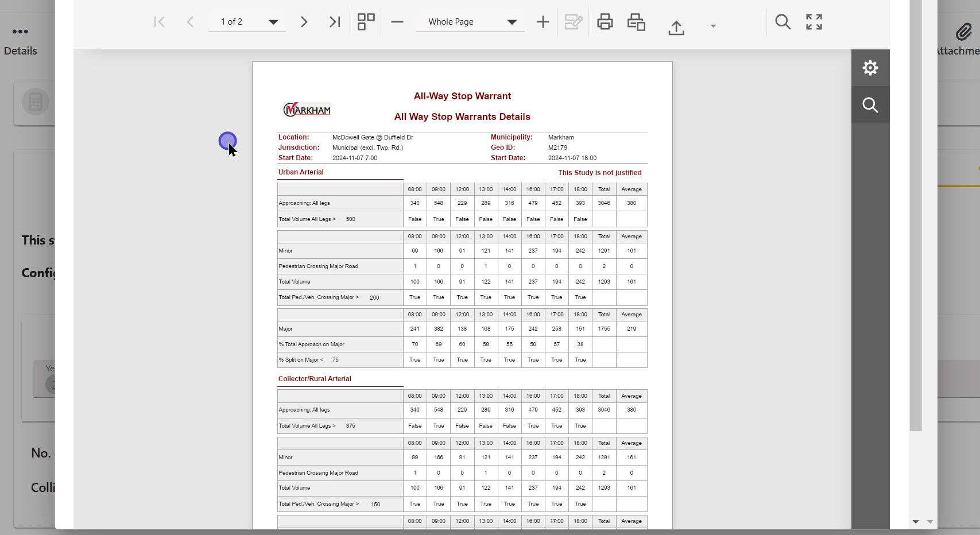Zoom out with the minus button
Image resolution: width=980 pixels, height=535 pixels.
(397, 22)
